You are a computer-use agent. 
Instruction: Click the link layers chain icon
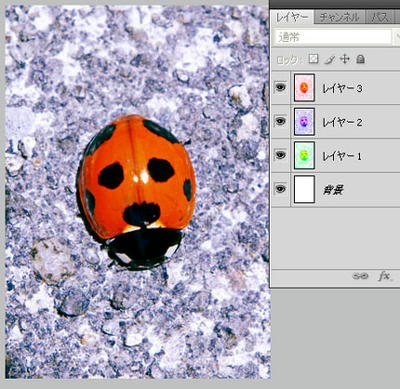pyautogui.click(x=360, y=276)
